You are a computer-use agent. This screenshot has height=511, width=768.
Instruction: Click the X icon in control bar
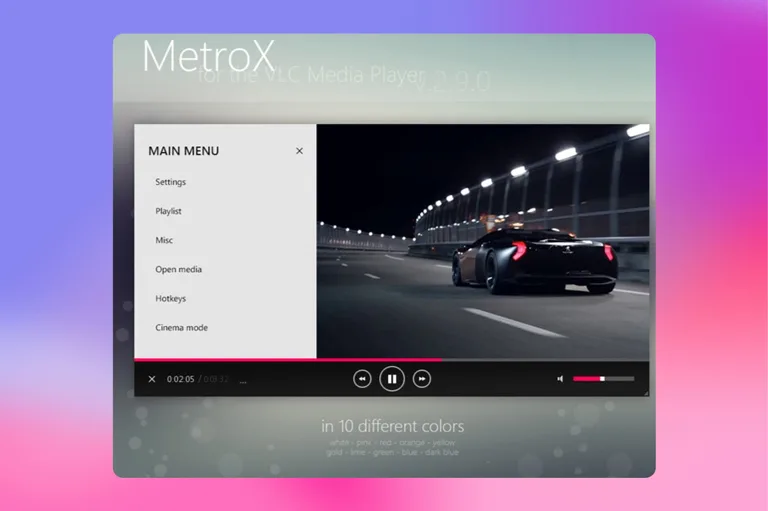(152, 379)
